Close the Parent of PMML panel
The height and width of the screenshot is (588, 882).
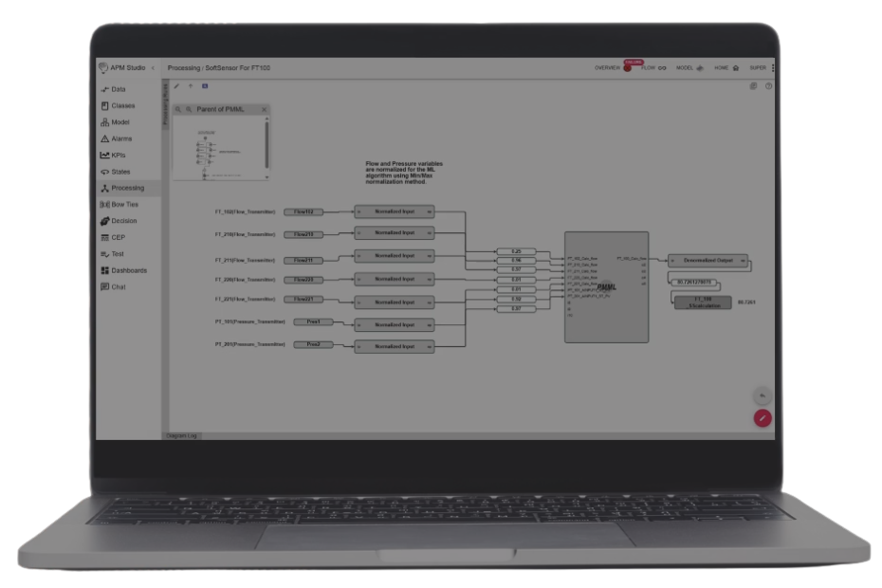pos(264,110)
